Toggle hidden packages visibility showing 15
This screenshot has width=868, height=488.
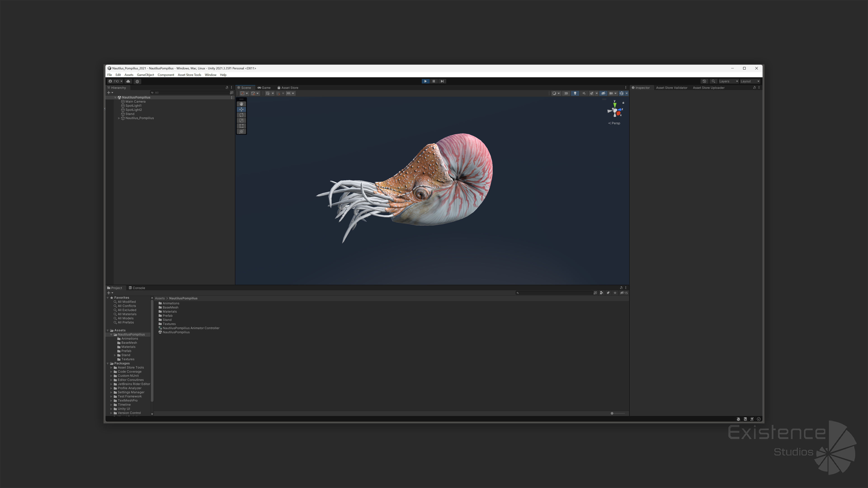(x=624, y=293)
